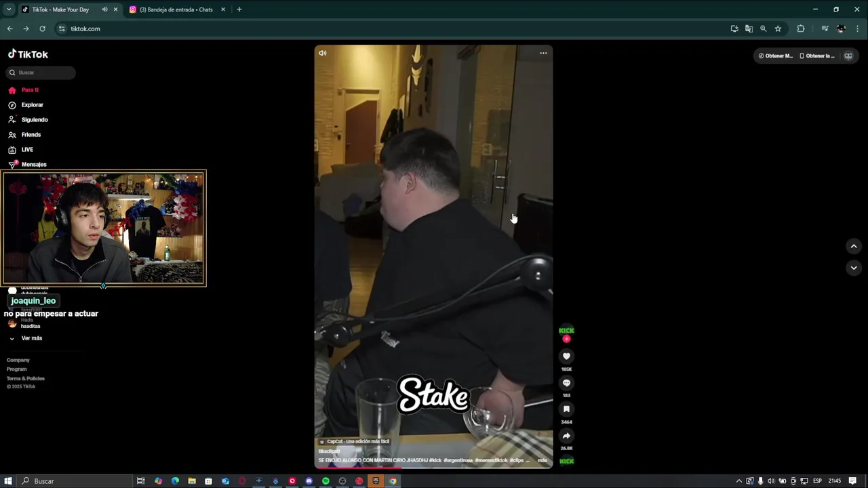Viewport: 868px width, 488px height.
Task: Open Task View on the taskbar
Action: tap(140, 481)
